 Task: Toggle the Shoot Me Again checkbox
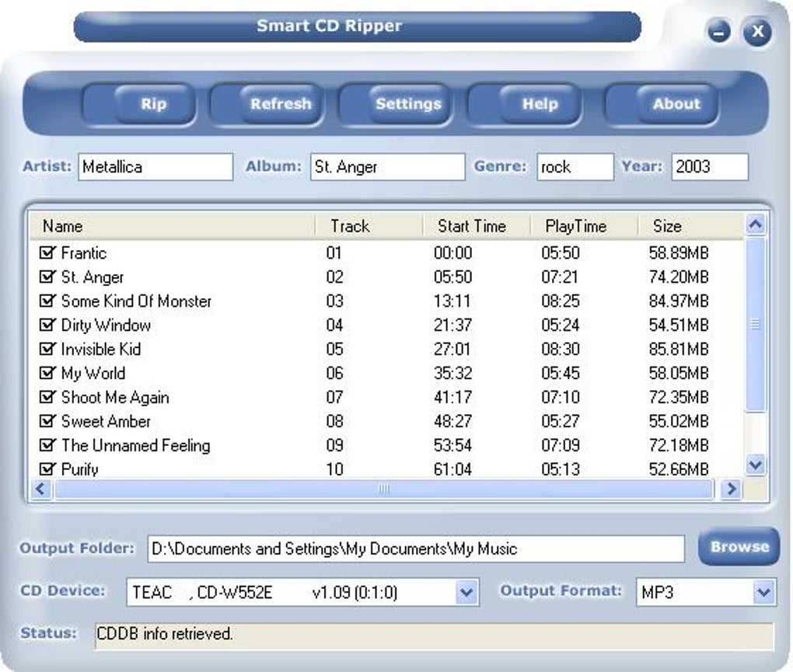tap(47, 397)
